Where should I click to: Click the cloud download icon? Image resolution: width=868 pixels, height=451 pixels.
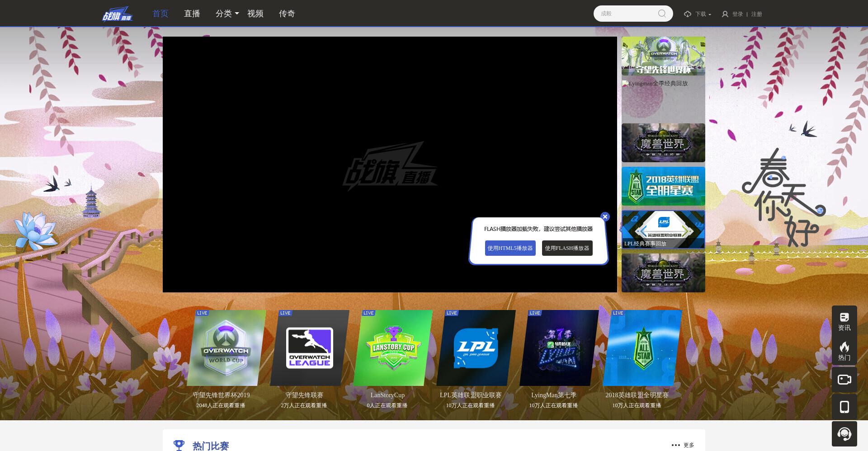pyautogui.click(x=688, y=14)
